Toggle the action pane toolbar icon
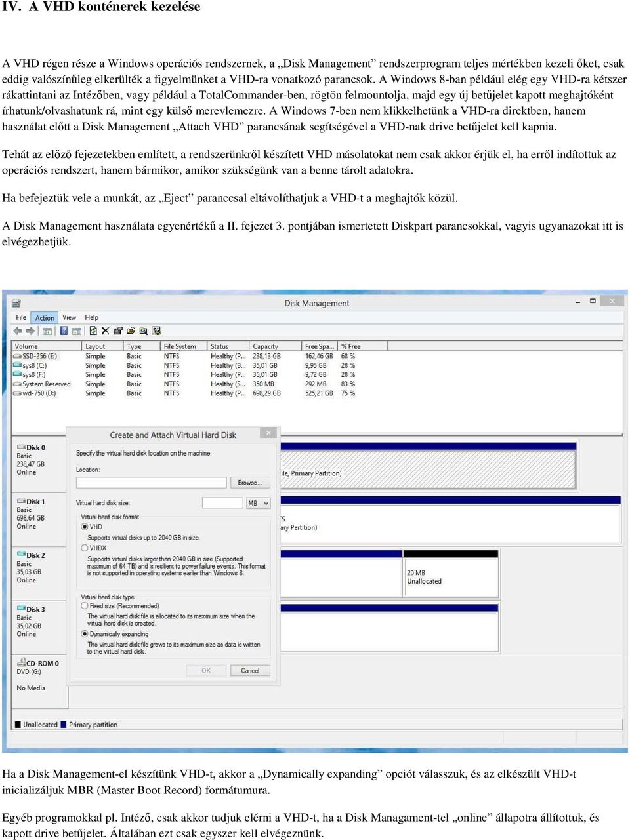Screen dimensions: 630x840 click(76, 331)
